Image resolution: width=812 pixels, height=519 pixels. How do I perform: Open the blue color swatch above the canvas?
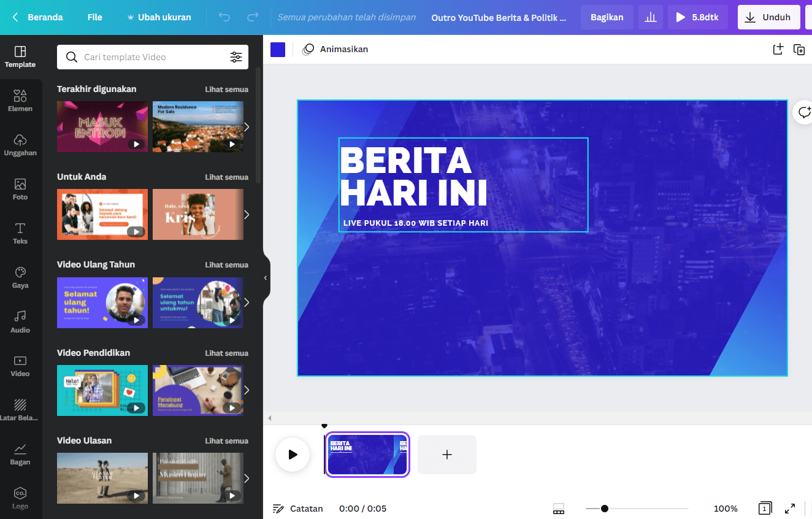pyautogui.click(x=278, y=49)
